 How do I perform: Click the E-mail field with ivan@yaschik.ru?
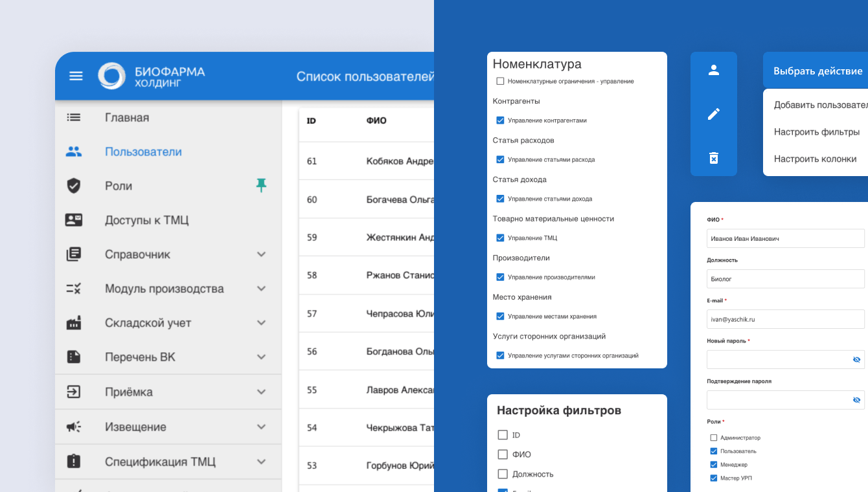point(786,319)
